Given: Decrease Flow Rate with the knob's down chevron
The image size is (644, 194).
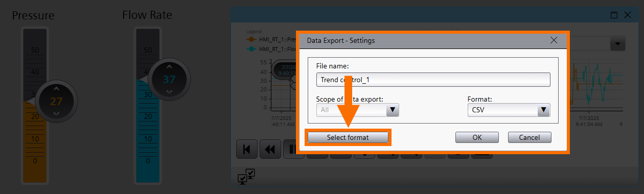Looking at the screenshot, I should coord(170,92).
